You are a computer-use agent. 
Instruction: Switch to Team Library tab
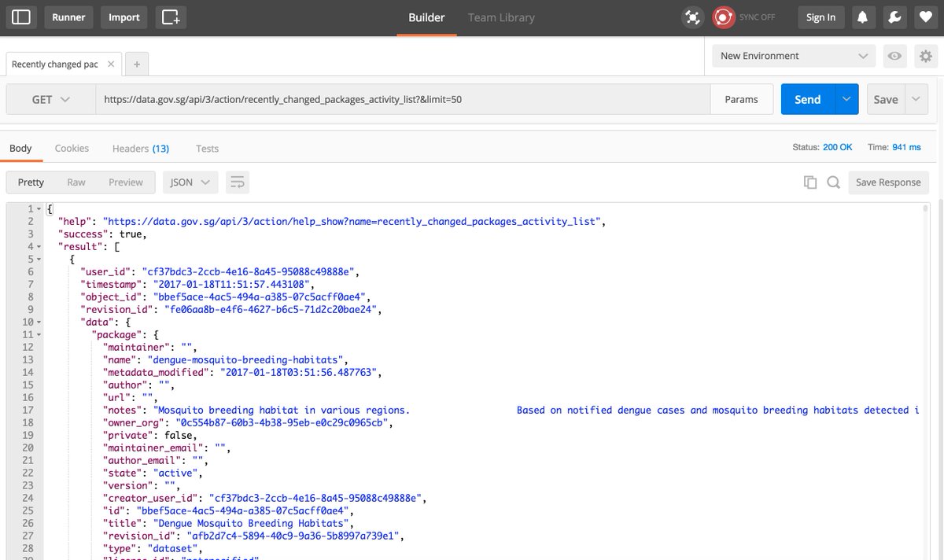pyautogui.click(x=501, y=17)
